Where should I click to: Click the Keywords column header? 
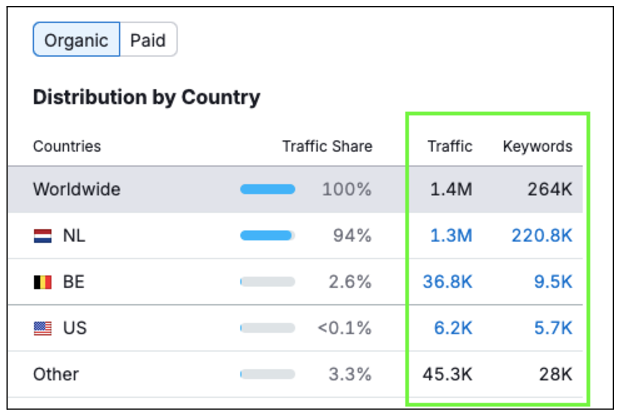537,146
